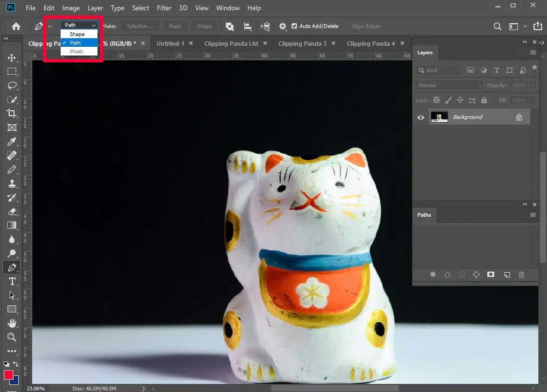Toggle lock transparent pixels
547x392 pixels.
(436, 100)
